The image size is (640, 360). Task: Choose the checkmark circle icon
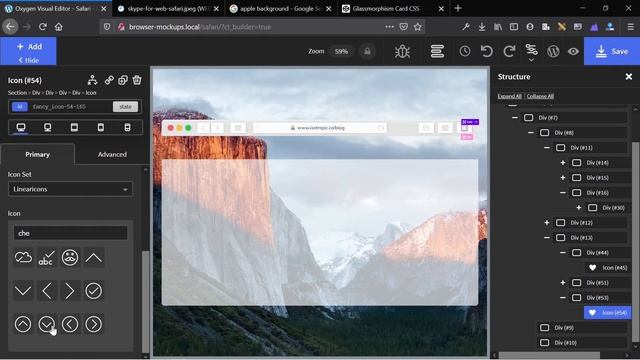click(94, 291)
